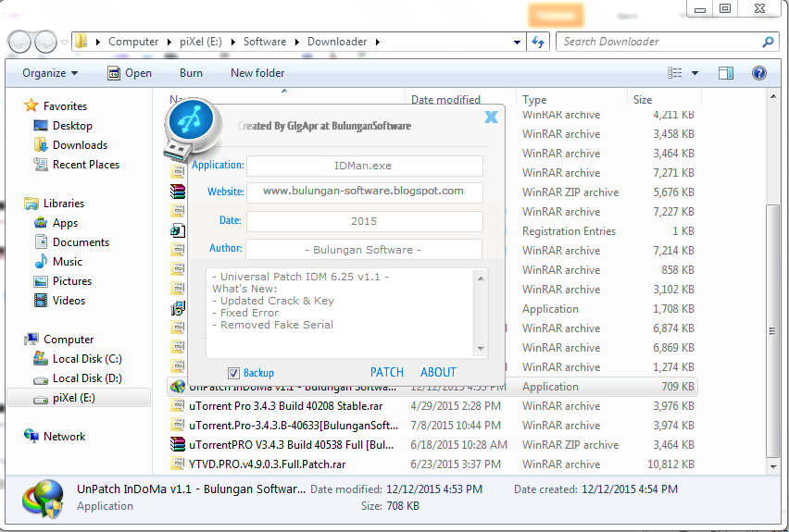
Task: Close the patcher dialog with blue X
Action: tap(491, 118)
